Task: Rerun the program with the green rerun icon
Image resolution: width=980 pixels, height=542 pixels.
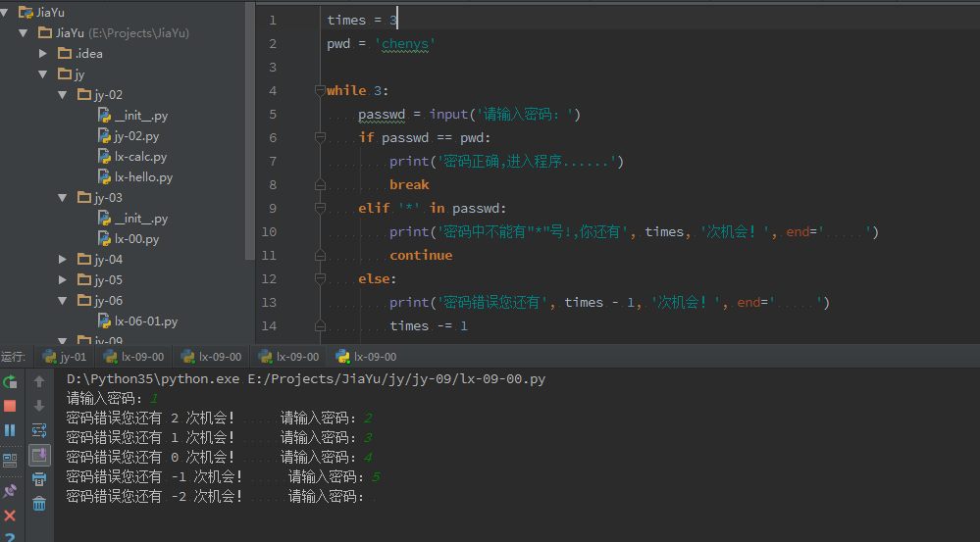Action: point(10,381)
